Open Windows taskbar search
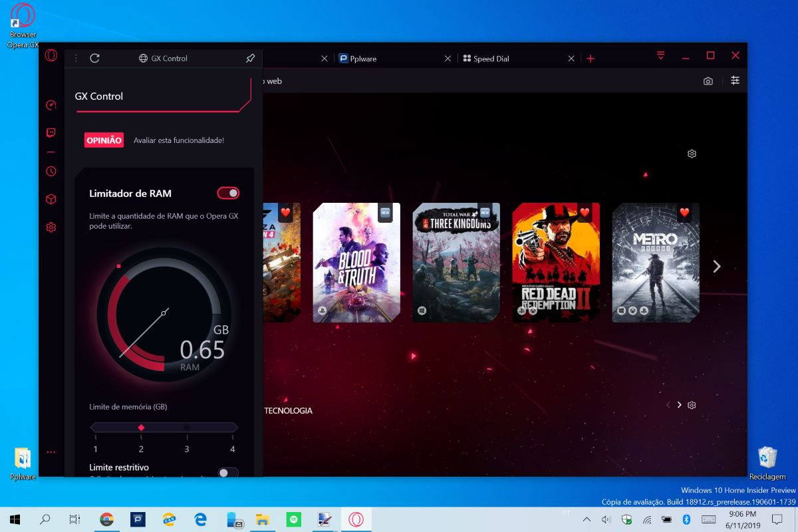Image resolution: width=798 pixels, height=532 pixels. pyautogui.click(x=45, y=519)
